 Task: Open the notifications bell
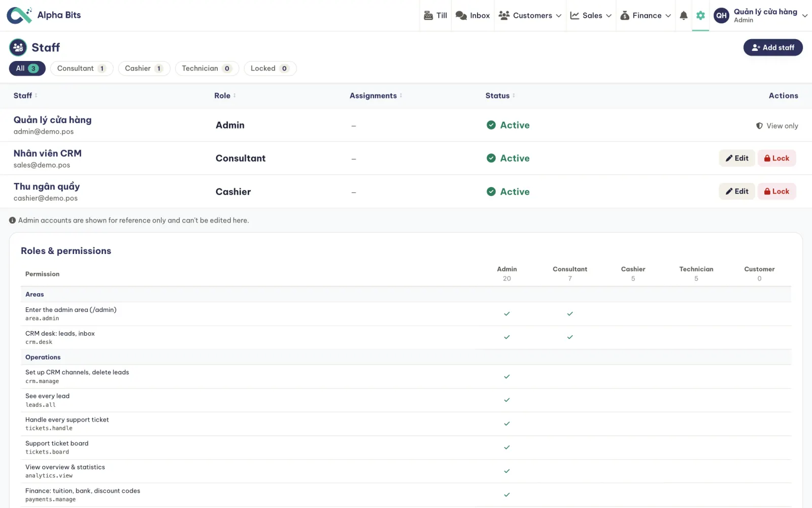(x=684, y=16)
